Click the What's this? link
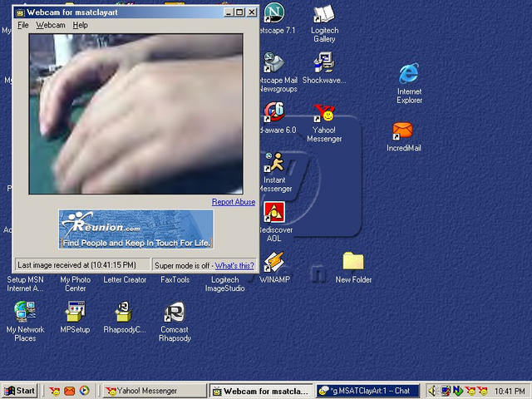The image size is (532, 399). pyautogui.click(x=234, y=266)
